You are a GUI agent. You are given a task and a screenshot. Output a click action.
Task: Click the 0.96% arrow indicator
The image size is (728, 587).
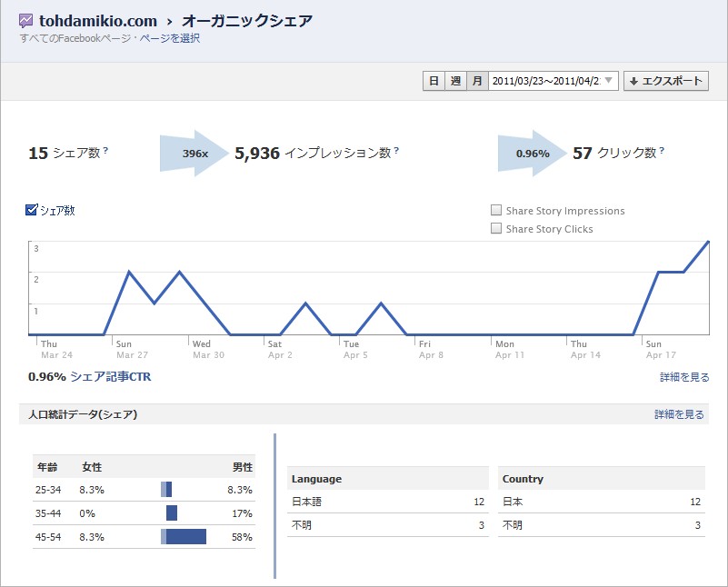click(533, 154)
